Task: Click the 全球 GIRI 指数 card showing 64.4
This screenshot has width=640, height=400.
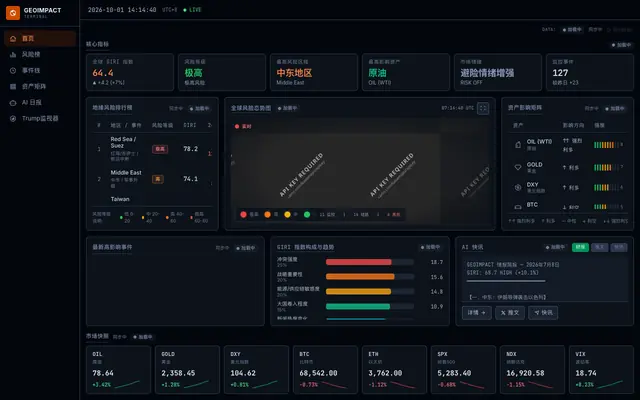Action: point(130,72)
